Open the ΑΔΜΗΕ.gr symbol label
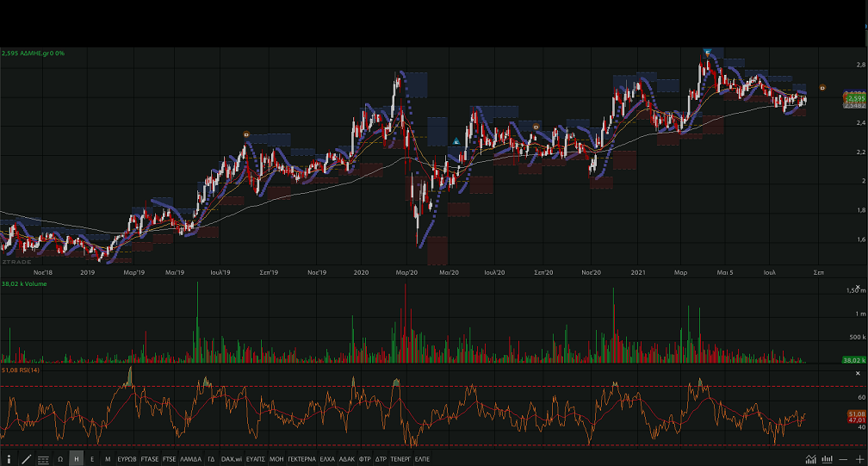Screen dimensions: 868x466 (33, 53)
